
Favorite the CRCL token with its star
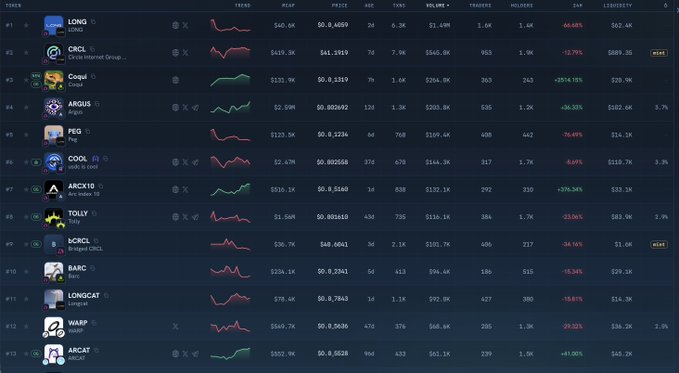26,52
